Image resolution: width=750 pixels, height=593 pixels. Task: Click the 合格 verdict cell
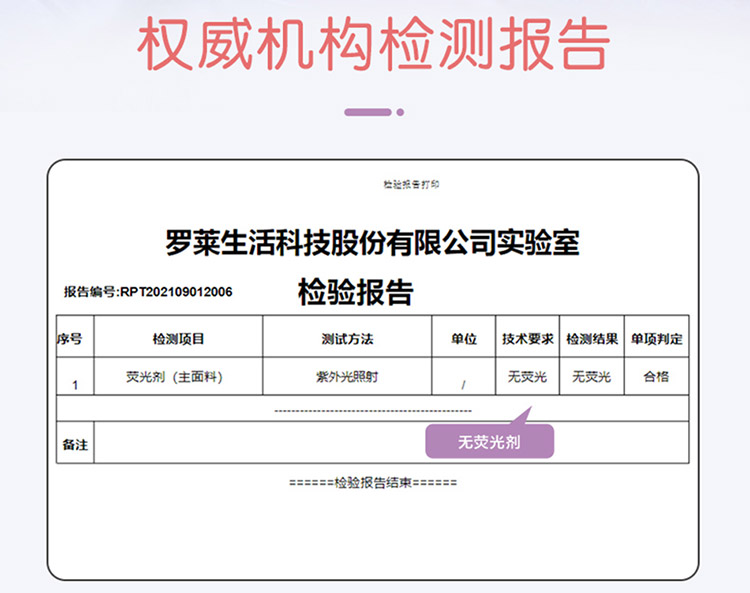[656, 377]
